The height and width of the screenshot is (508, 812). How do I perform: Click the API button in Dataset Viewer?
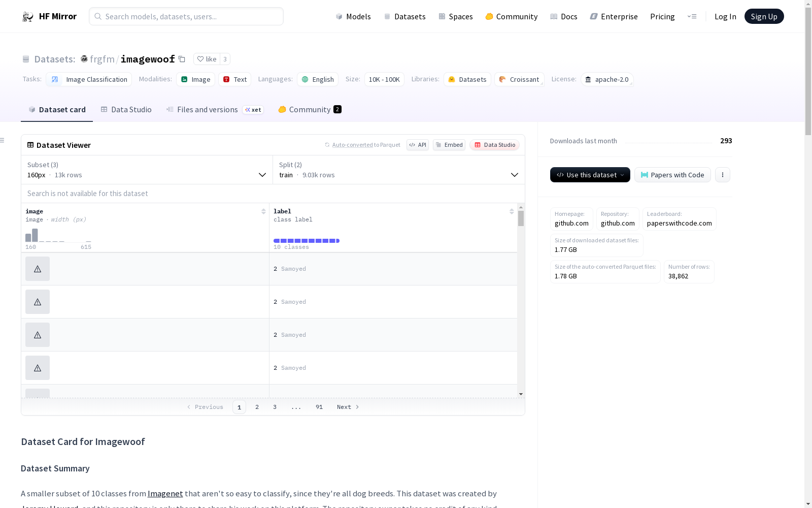pyautogui.click(x=418, y=145)
